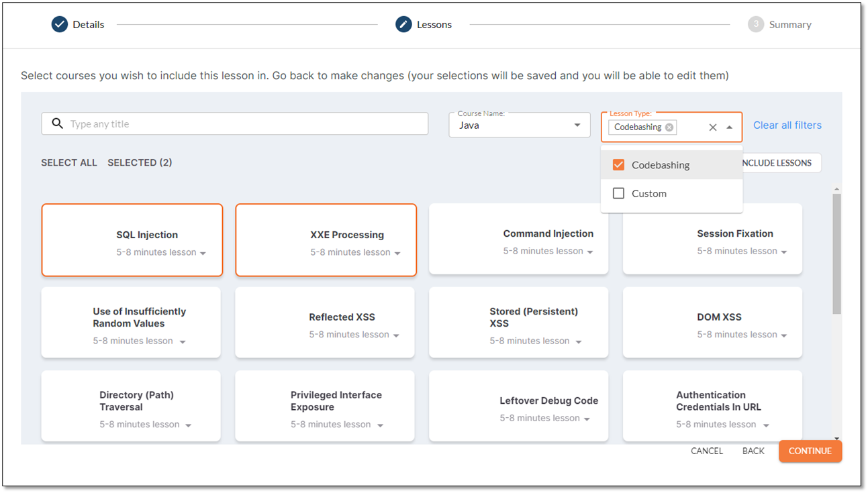Click the lessons list vertical scrollbar

coord(836,255)
